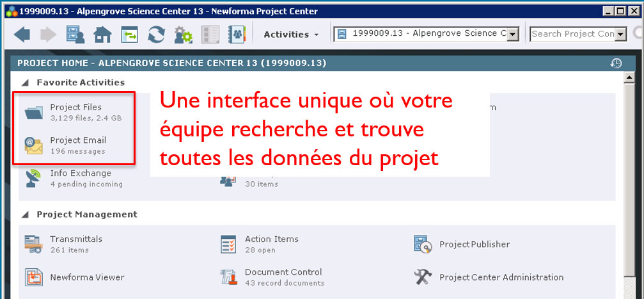644x299 pixels.
Task: Click the grey list panel toolbar icon
Action: pos(210,35)
